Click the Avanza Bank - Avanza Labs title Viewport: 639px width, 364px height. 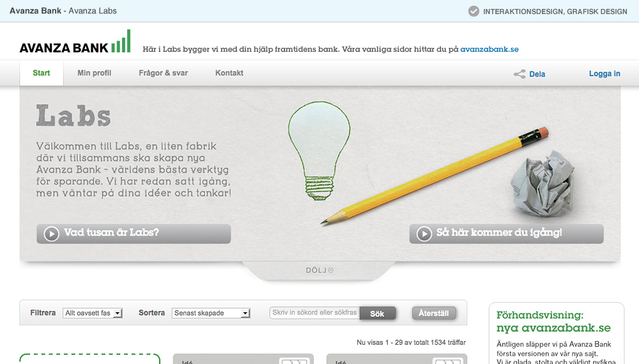coord(63,11)
